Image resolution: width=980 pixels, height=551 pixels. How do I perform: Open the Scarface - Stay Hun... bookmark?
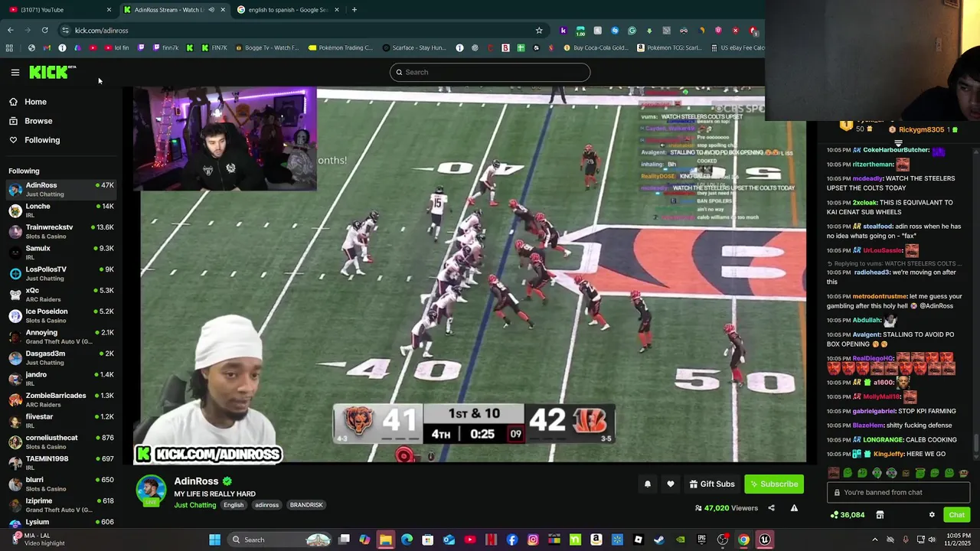pos(414,47)
